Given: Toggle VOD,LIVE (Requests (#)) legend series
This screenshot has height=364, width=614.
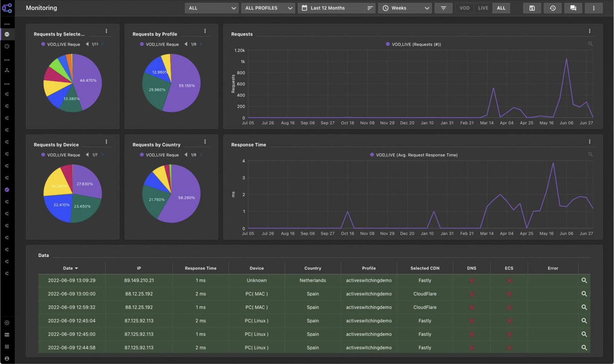Looking at the screenshot, I should (x=413, y=44).
